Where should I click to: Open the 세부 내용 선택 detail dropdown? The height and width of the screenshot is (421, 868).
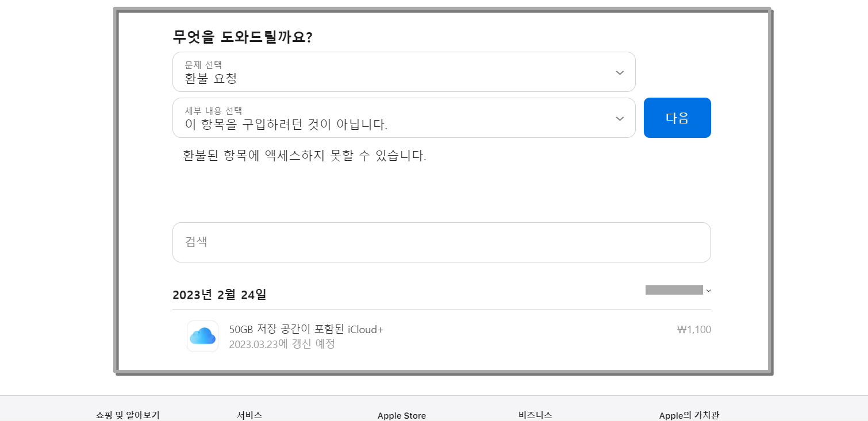(402, 118)
